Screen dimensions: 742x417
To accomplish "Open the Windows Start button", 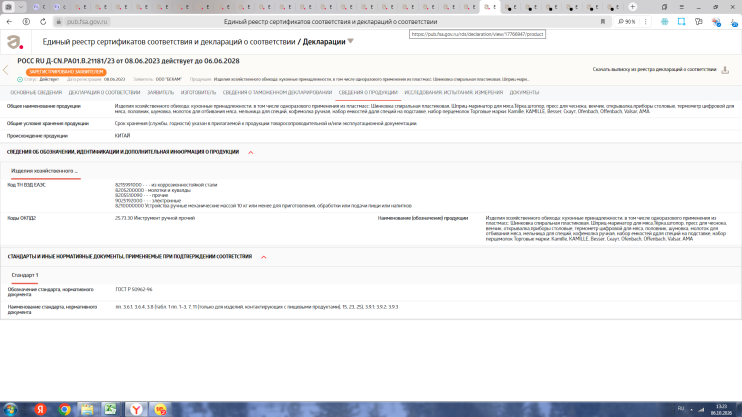I will 10,409.
